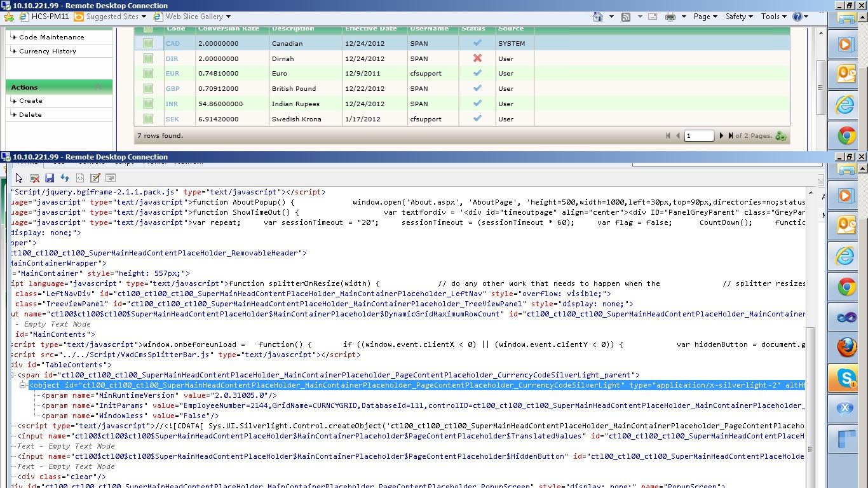Tick the checkbox for the GBP row
The width and height of the screenshot is (868, 488).
[x=148, y=89]
